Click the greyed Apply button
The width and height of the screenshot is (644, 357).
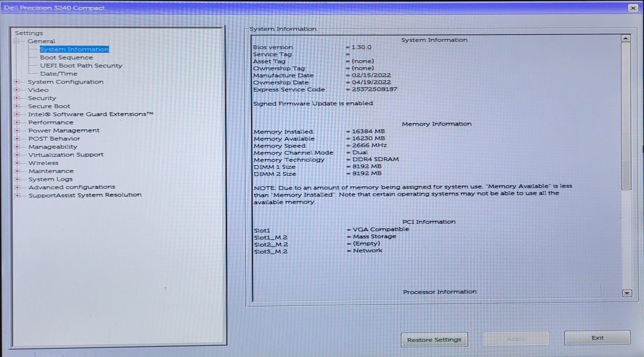tap(516, 339)
